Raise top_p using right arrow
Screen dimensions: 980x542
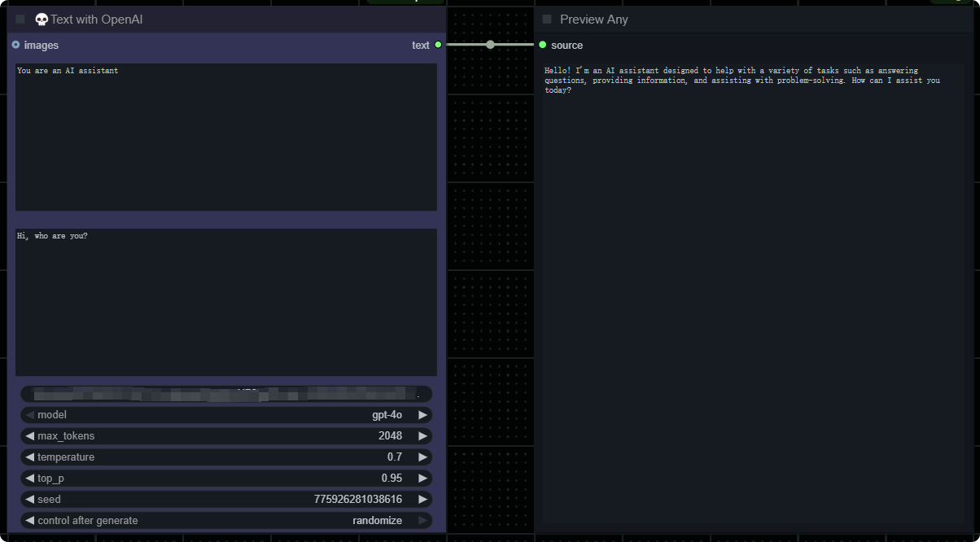[422, 479]
